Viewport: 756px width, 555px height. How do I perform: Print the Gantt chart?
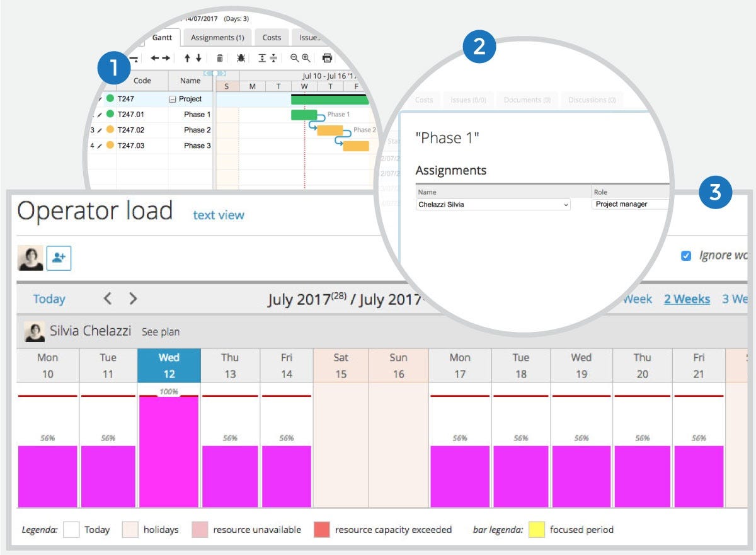328,58
